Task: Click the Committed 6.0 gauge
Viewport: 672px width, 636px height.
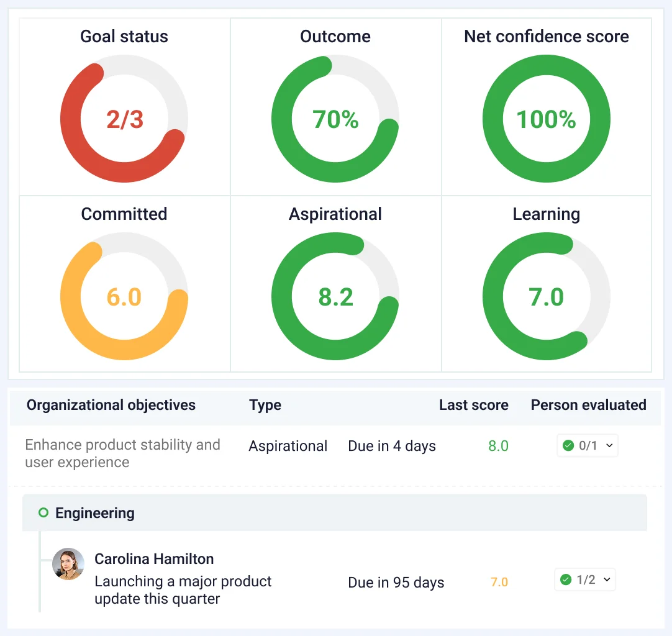Action: 124,296
